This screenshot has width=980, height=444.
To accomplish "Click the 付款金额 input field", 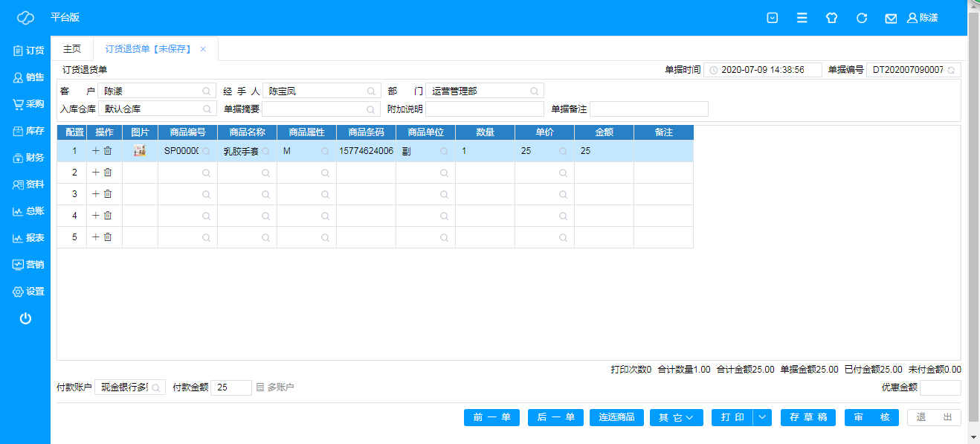I will pos(231,387).
